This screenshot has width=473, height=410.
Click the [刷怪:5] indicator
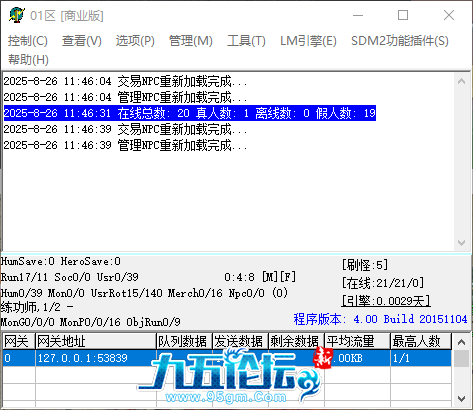click(365, 265)
